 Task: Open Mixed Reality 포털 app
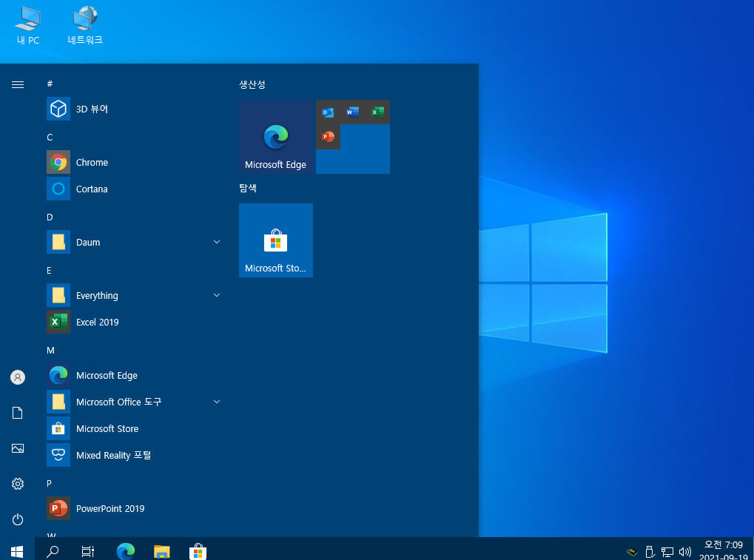tap(134, 455)
